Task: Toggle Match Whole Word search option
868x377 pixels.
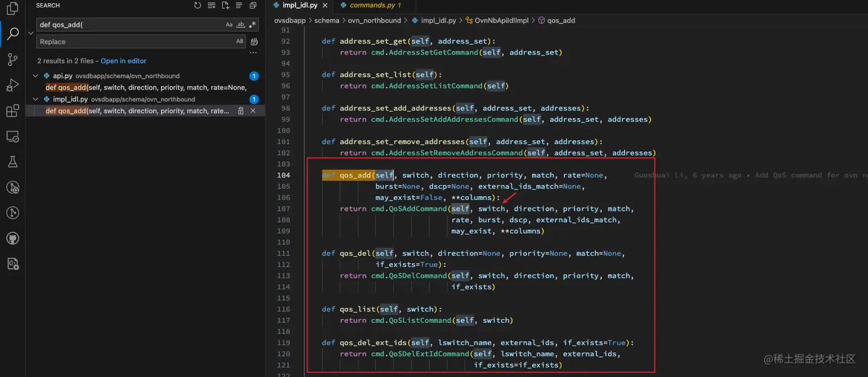Action: [241, 25]
